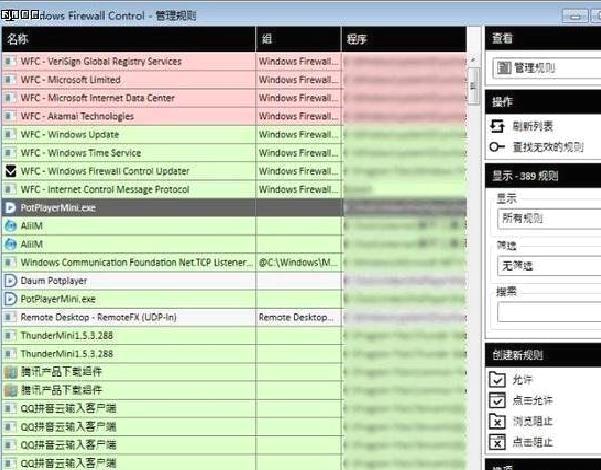Open the 无筛选 filter dropdown
601x470 pixels.
coord(549,266)
